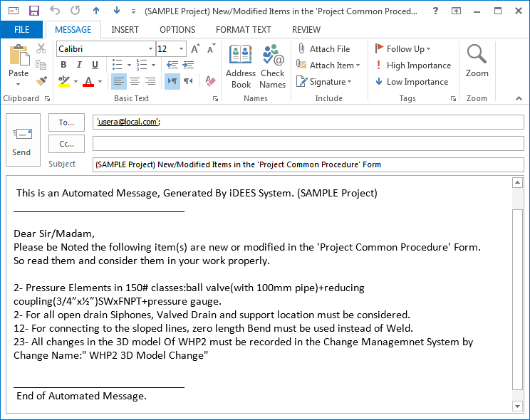Click Grow Font icon
Viewport: 530px width, 420px height.
pyautogui.click(x=195, y=49)
